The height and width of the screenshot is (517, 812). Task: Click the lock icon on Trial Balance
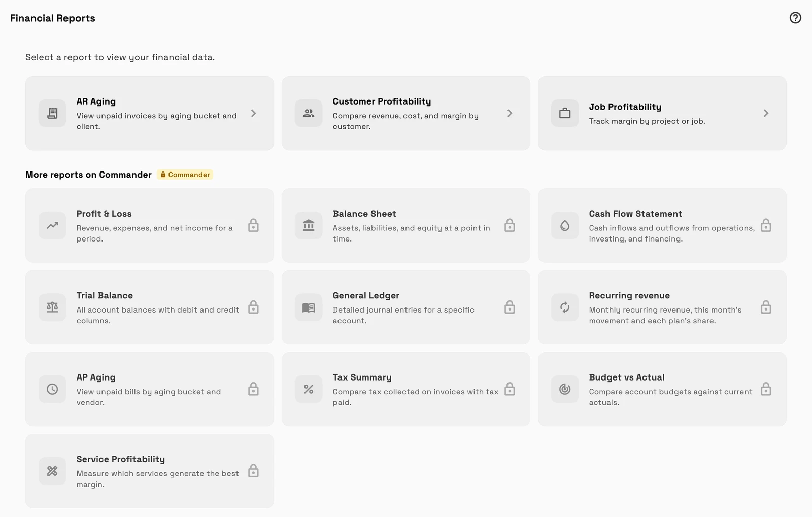[x=253, y=307]
